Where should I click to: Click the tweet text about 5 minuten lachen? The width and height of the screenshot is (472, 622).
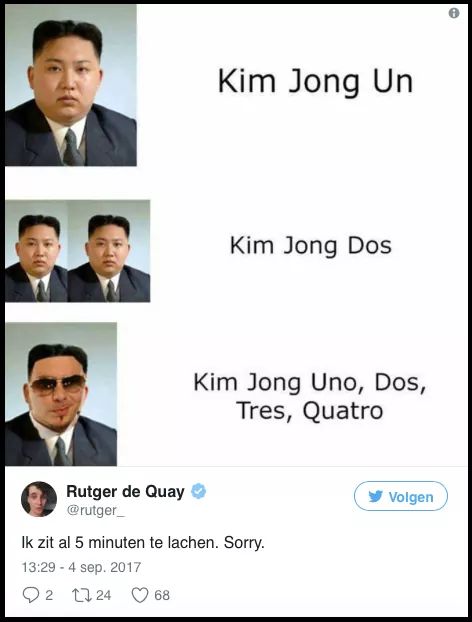pos(143,542)
